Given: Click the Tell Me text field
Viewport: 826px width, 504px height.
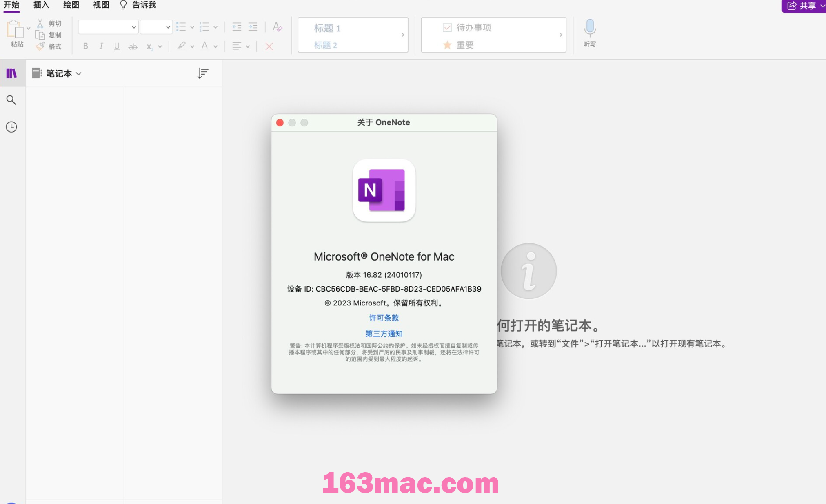Looking at the screenshot, I should coord(144,5).
